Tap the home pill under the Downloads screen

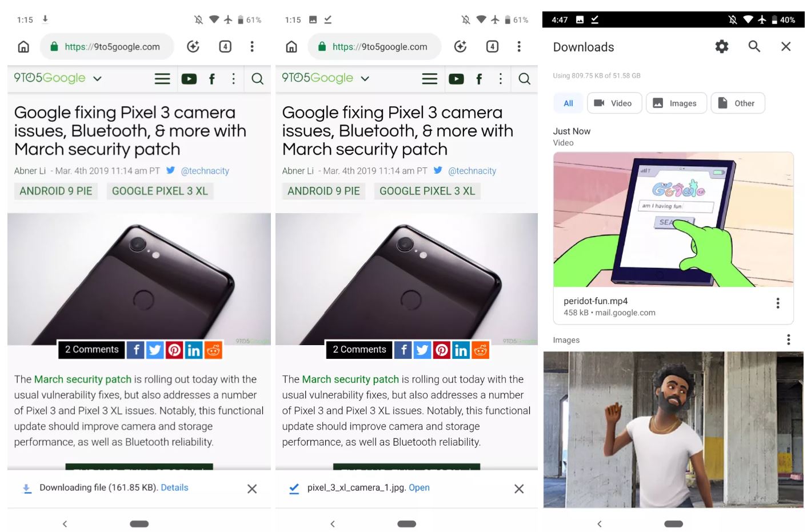tap(673, 524)
